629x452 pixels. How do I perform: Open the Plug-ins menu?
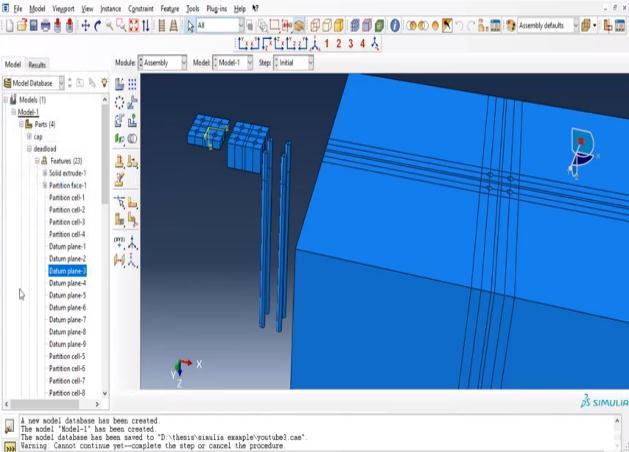[x=217, y=8]
